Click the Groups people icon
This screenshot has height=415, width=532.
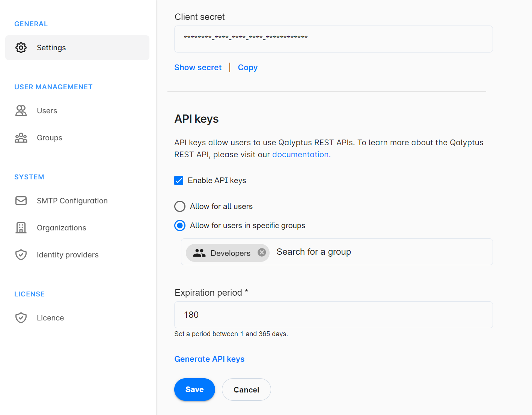tap(21, 138)
